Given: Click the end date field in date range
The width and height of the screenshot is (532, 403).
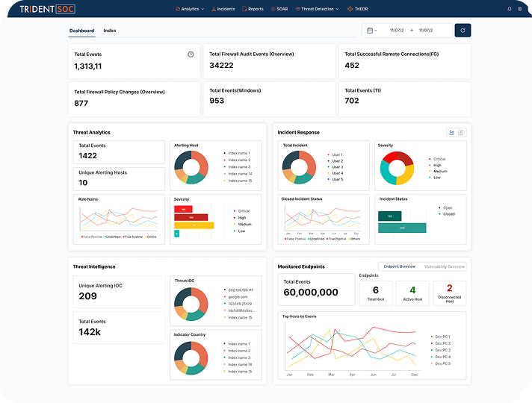Looking at the screenshot, I should tap(427, 31).
